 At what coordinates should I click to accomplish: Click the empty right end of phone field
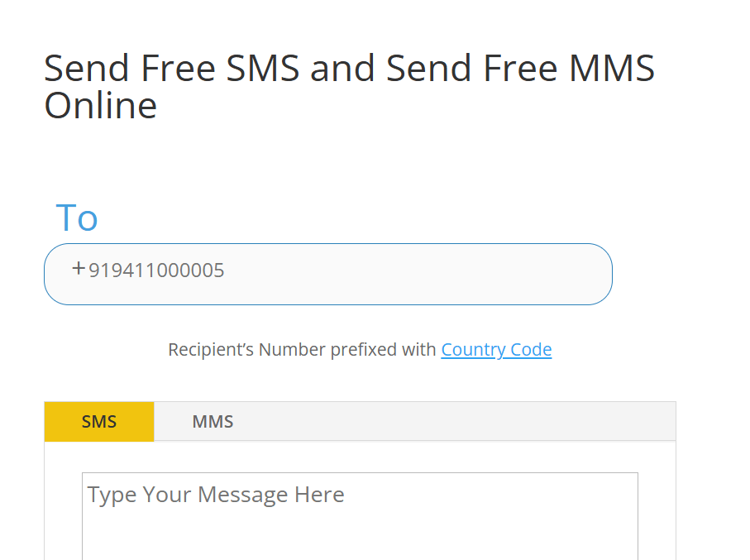[x=537, y=274]
